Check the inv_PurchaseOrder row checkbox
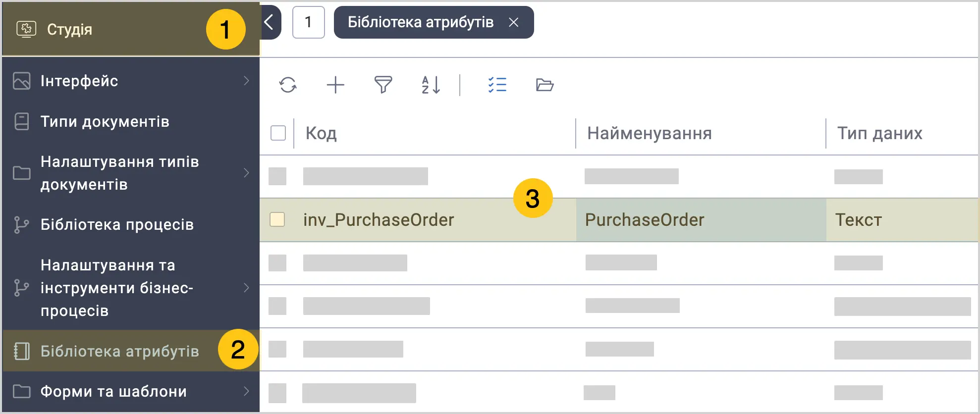 click(277, 219)
